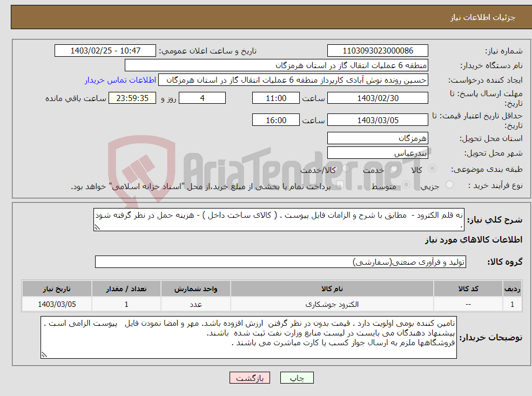Click the price validity time 16:00
The height and width of the screenshot is (396, 532).
[276, 120]
